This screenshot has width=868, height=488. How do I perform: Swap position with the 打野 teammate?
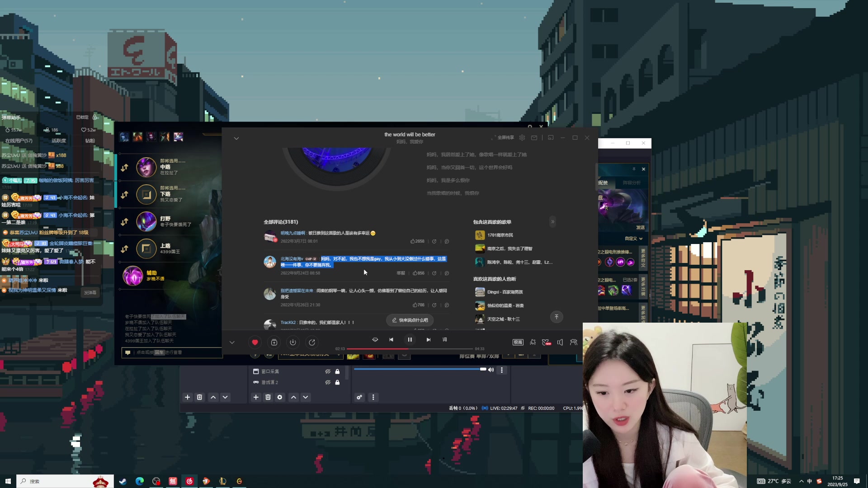click(125, 222)
